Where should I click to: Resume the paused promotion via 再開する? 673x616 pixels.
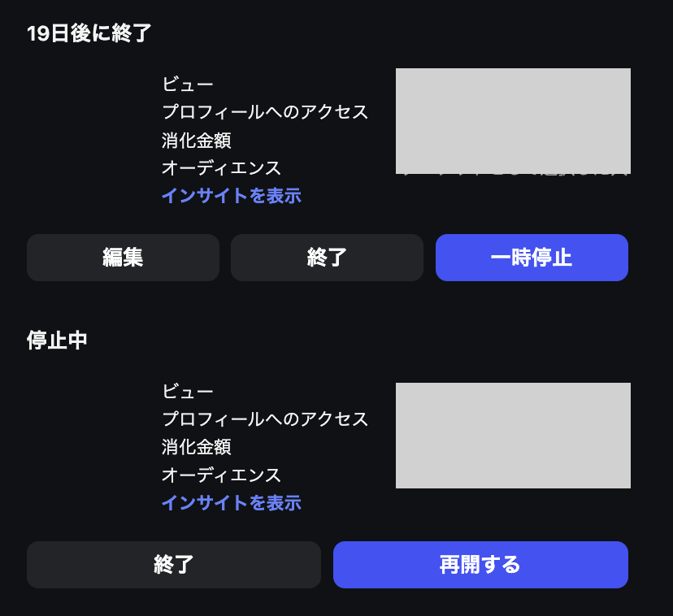(480, 565)
